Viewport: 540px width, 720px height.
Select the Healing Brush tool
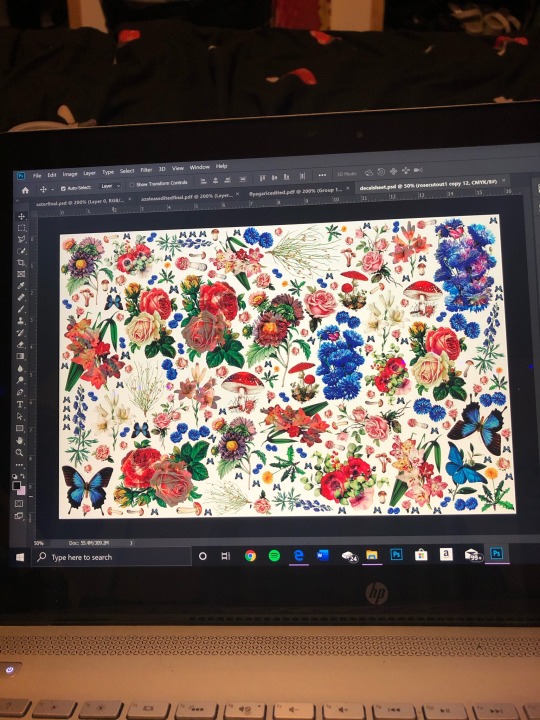click(x=21, y=298)
